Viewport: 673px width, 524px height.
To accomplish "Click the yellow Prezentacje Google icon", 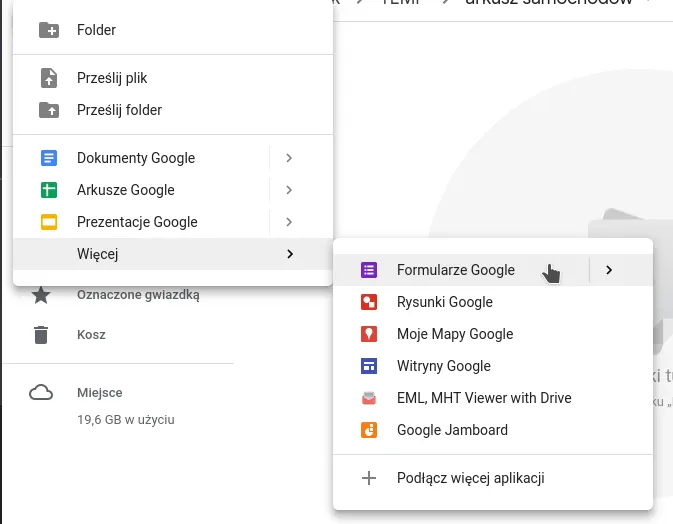I will click(49, 222).
